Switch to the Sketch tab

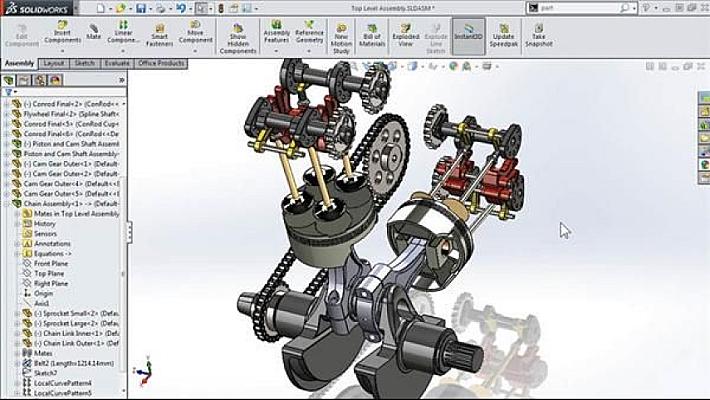[x=85, y=63]
